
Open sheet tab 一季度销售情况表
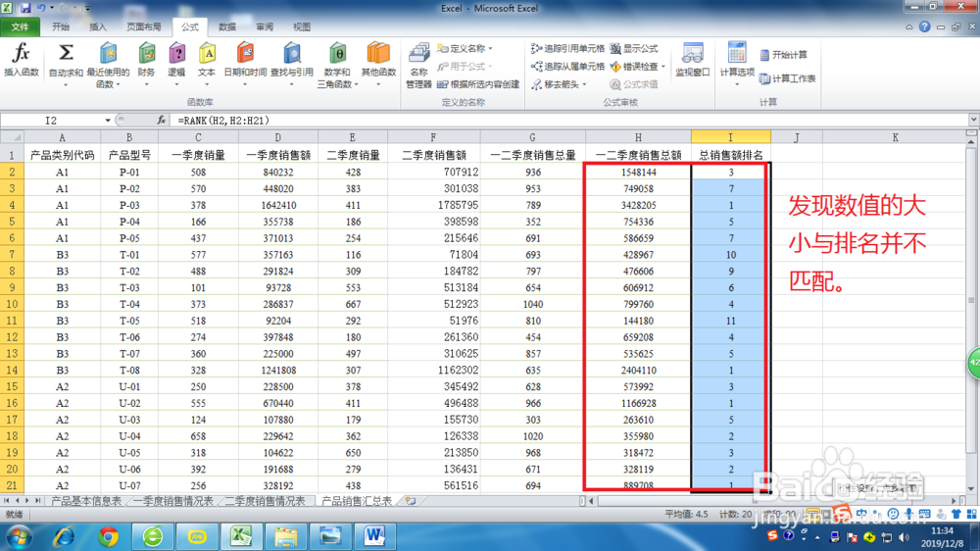point(173,501)
